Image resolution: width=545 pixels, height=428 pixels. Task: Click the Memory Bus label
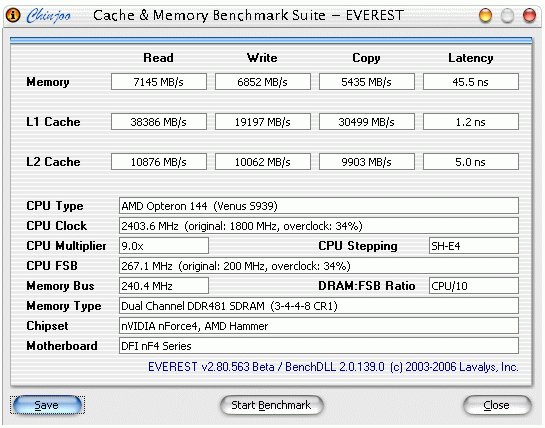click(x=60, y=286)
